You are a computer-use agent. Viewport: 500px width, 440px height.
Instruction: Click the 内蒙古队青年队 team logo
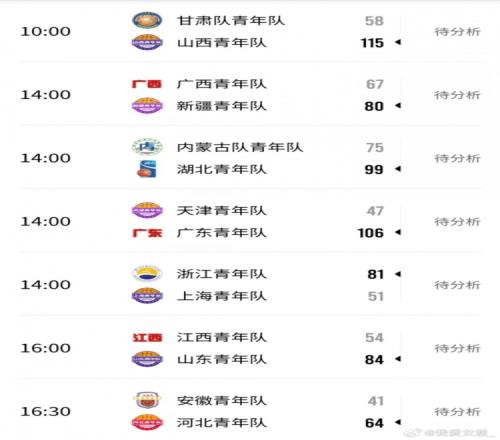(147, 147)
